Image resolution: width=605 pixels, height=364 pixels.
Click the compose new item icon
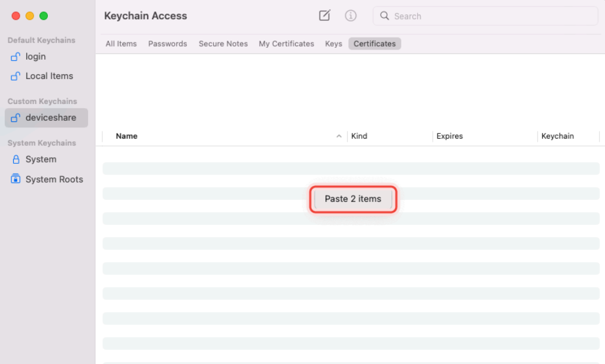pos(324,16)
